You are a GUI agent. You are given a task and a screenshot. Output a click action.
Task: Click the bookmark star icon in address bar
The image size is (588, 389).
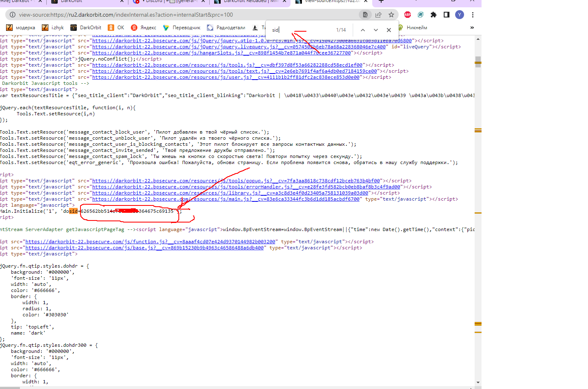pyautogui.click(x=391, y=15)
